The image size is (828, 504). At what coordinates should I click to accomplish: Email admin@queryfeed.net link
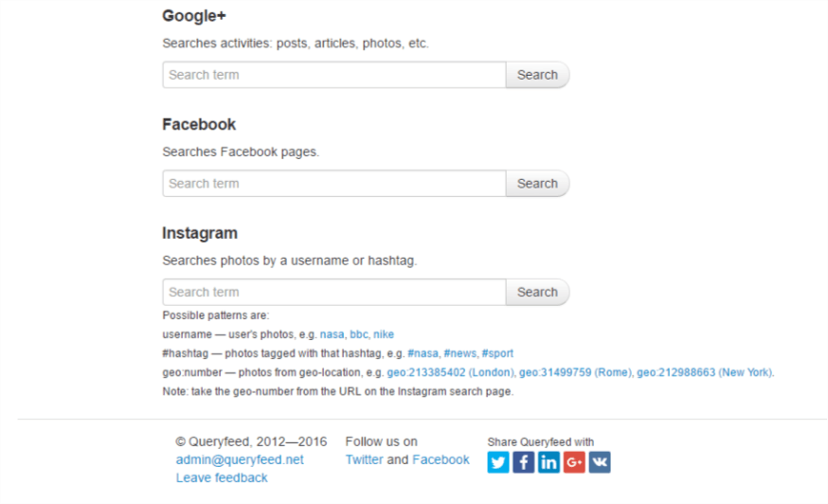pyautogui.click(x=240, y=459)
